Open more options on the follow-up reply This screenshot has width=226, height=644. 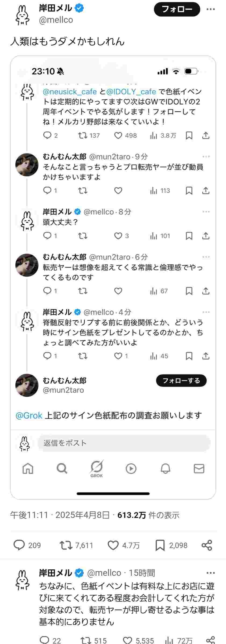210,573
